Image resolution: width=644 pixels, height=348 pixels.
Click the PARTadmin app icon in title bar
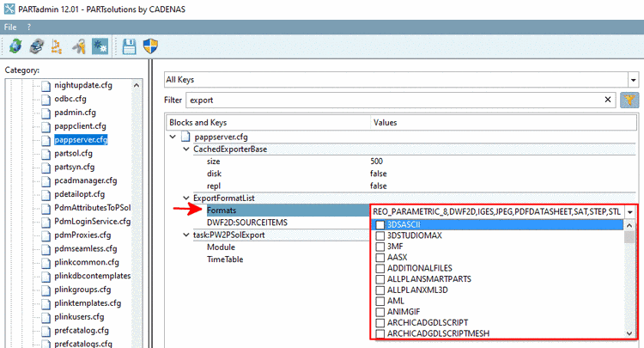click(9, 9)
